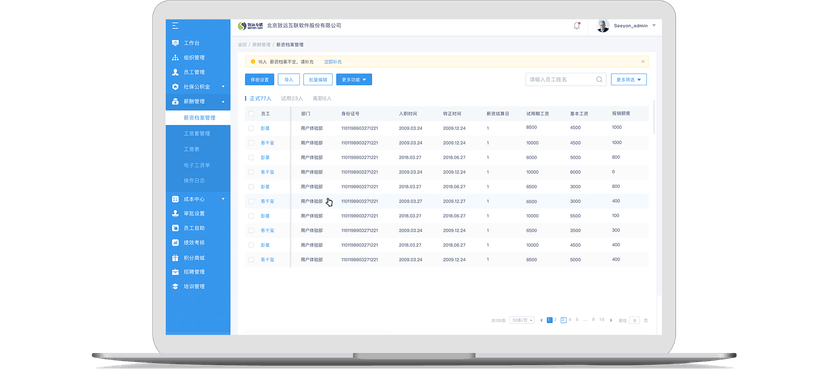Click the 立即补充 link in yellow banner
This screenshot has height=371, width=828.
coord(333,62)
